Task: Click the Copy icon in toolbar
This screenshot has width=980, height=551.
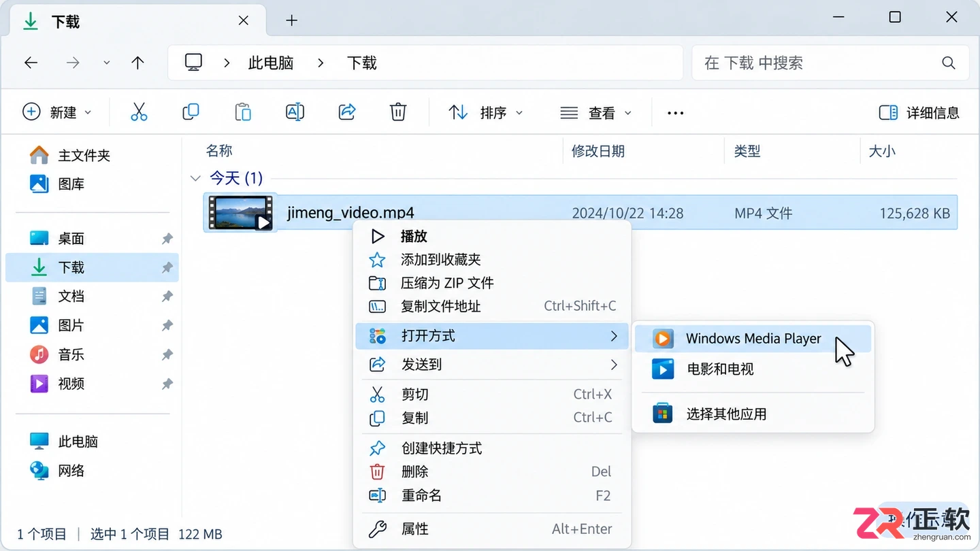Action: pyautogui.click(x=191, y=112)
